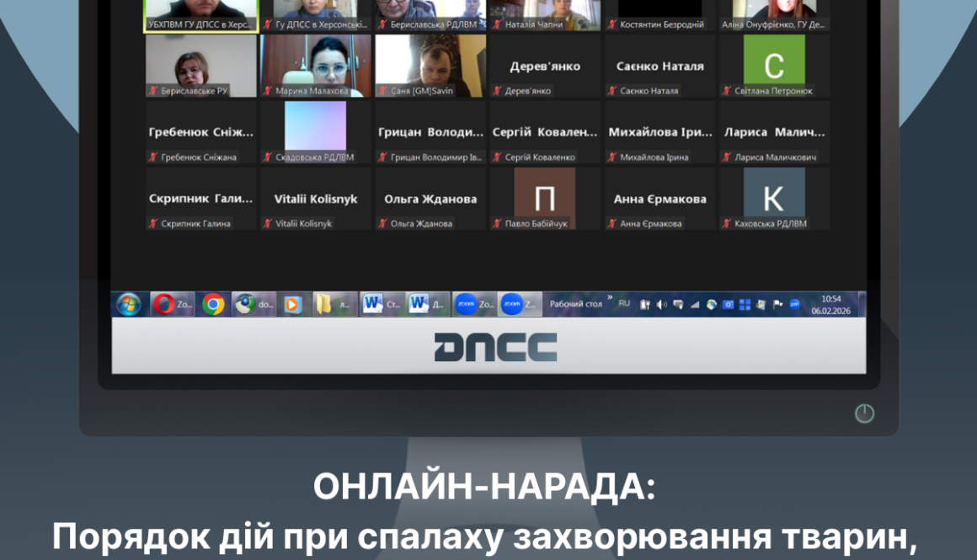Expand hidden taskbar items with the chevron
977x560 pixels.
pos(610,299)
